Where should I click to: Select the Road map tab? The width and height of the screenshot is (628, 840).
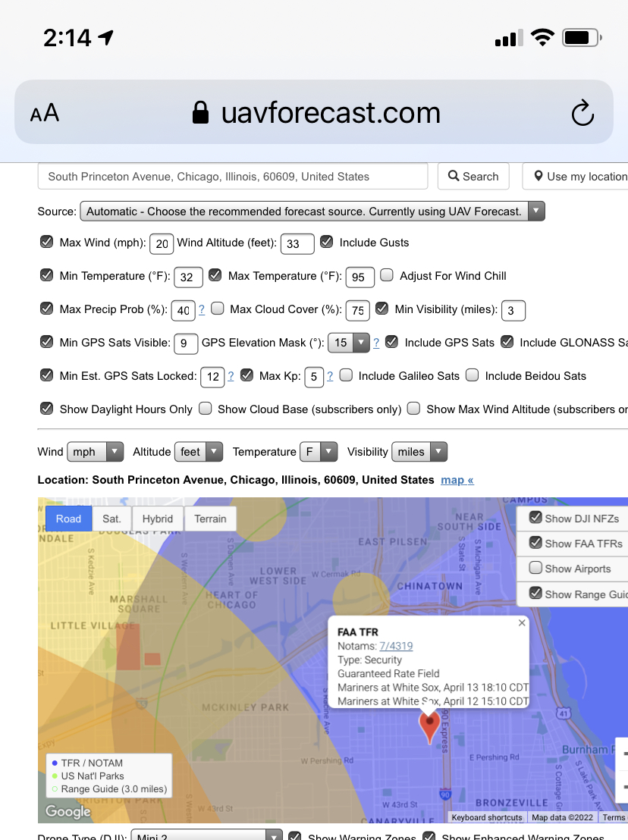pos(68,519)
